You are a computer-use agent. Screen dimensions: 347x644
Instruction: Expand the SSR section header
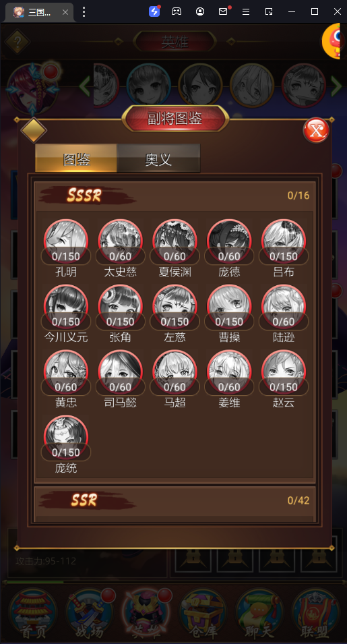[175, 500]
